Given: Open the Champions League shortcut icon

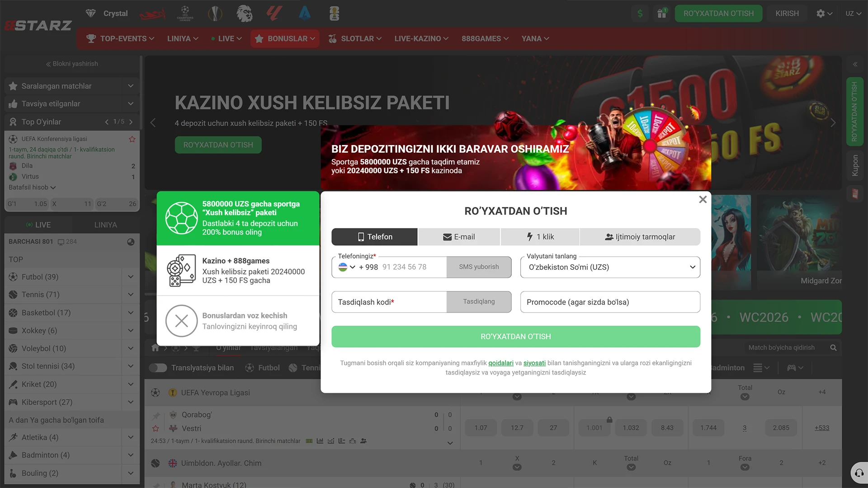Looking at the screenshot, I should point(185,14).
